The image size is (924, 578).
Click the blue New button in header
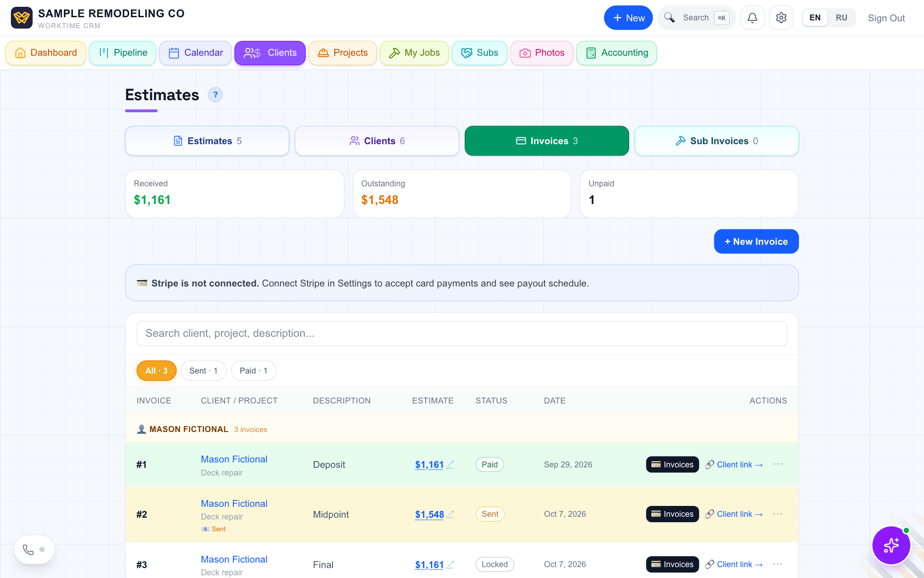click(628, 18)
